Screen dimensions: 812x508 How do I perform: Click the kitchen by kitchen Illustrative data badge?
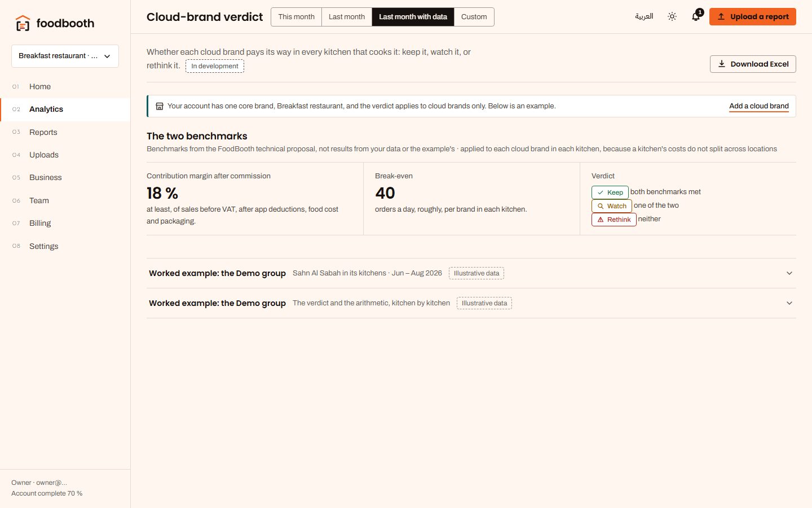pos(484,303)
